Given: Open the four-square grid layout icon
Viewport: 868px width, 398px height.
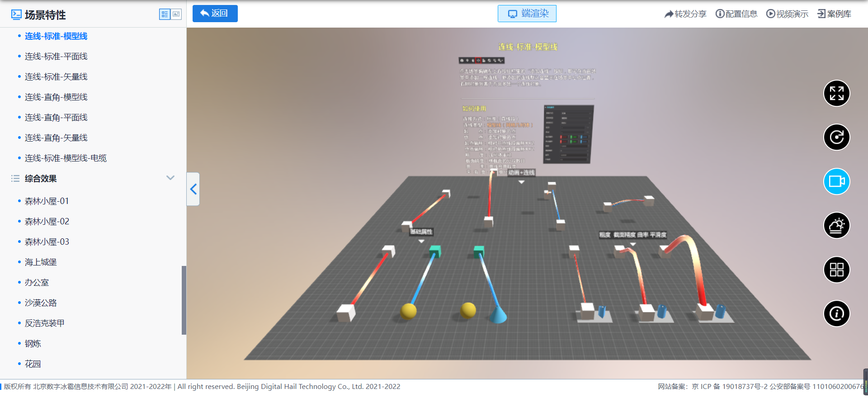Looking at the screenshot, I should coord(836,270).
